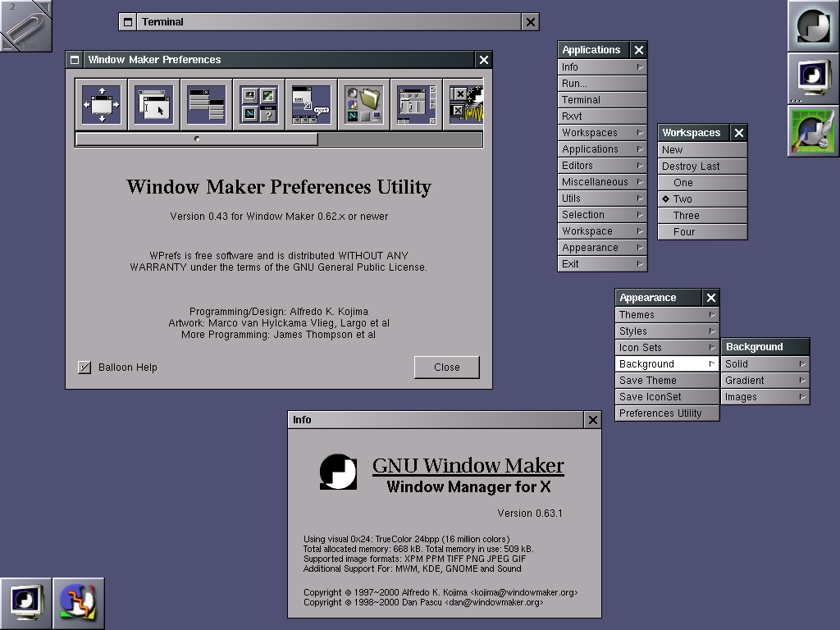Choose Rxvt from the Applications menu

coord(602,116)
